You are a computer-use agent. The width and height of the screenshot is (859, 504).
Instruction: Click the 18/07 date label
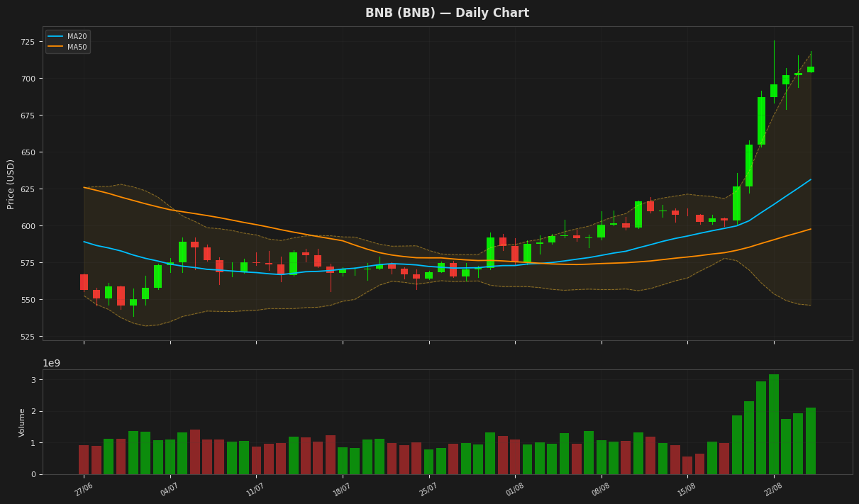(343, 489)
